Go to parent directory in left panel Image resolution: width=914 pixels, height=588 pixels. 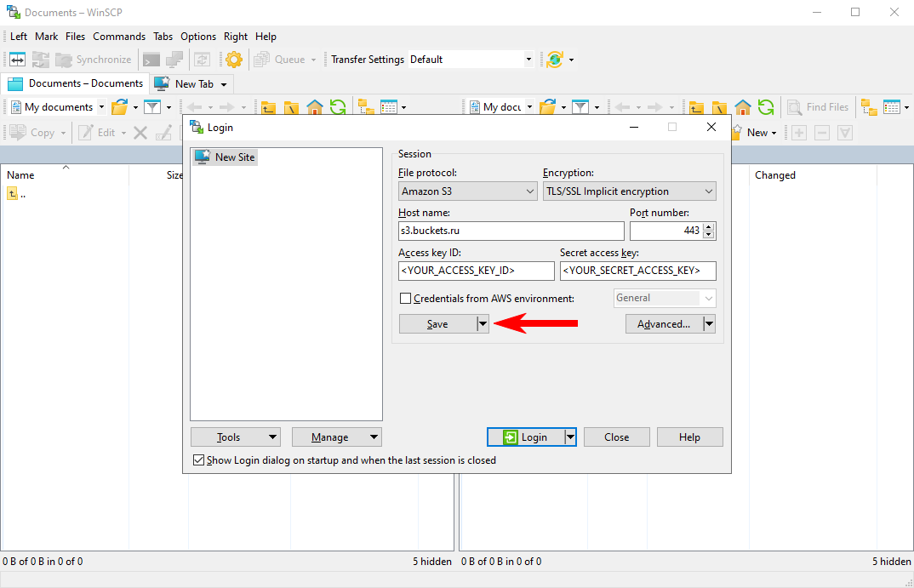pyautogui.click(x=268, y=107)
